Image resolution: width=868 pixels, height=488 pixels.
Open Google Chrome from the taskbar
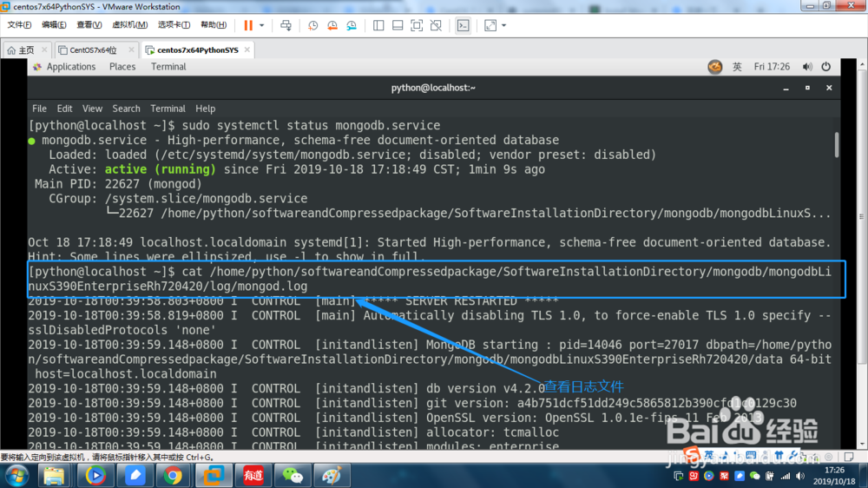pos(173,476)
